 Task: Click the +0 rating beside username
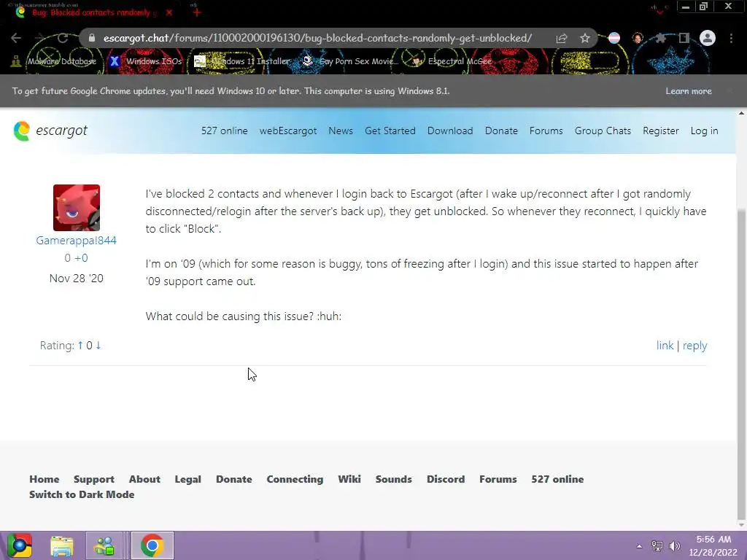point(81,258)
